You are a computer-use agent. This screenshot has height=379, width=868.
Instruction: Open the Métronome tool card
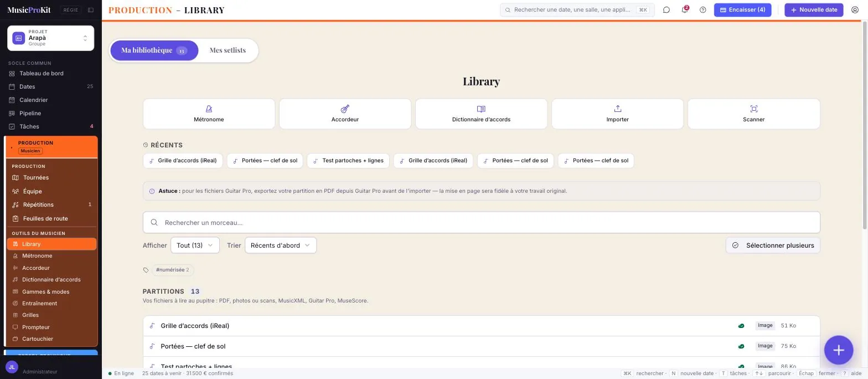coord(209,114)
